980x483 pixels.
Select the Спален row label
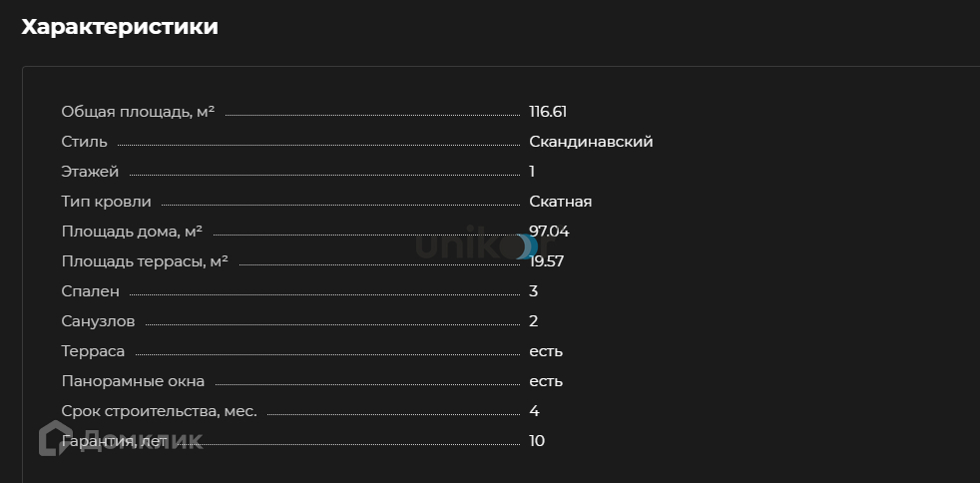pyautogui.click(x=90, y=291)
